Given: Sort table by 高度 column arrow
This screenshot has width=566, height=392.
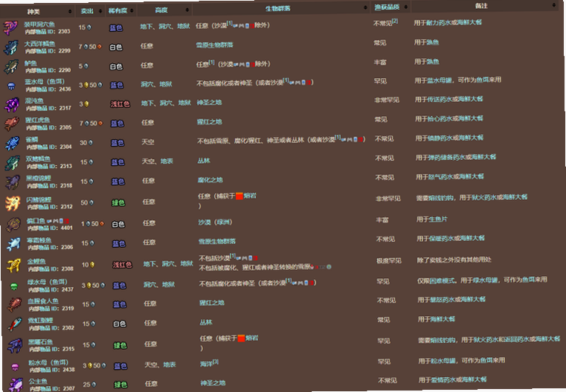Looking at the screenshot, I should [187, 10].
